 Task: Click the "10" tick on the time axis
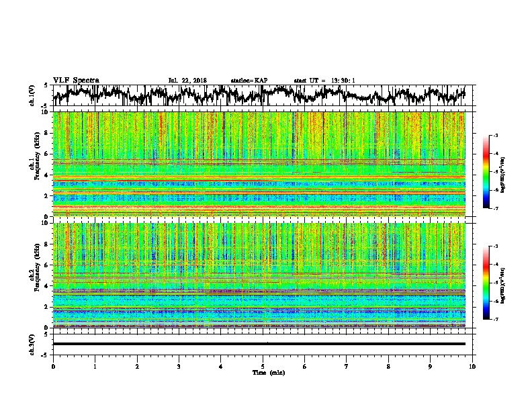tap(472, 367)
